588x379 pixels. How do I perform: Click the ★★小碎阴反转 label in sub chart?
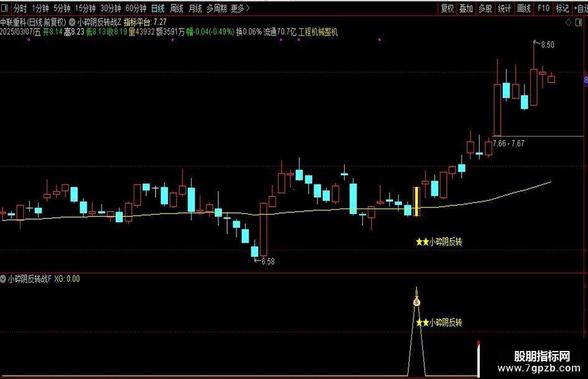tap(439, 322)
